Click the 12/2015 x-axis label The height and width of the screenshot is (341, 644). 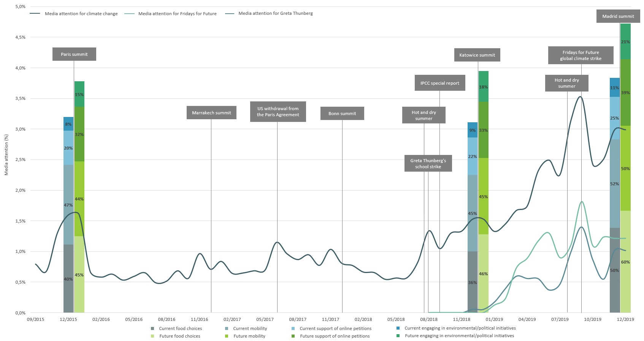(68, 319)
